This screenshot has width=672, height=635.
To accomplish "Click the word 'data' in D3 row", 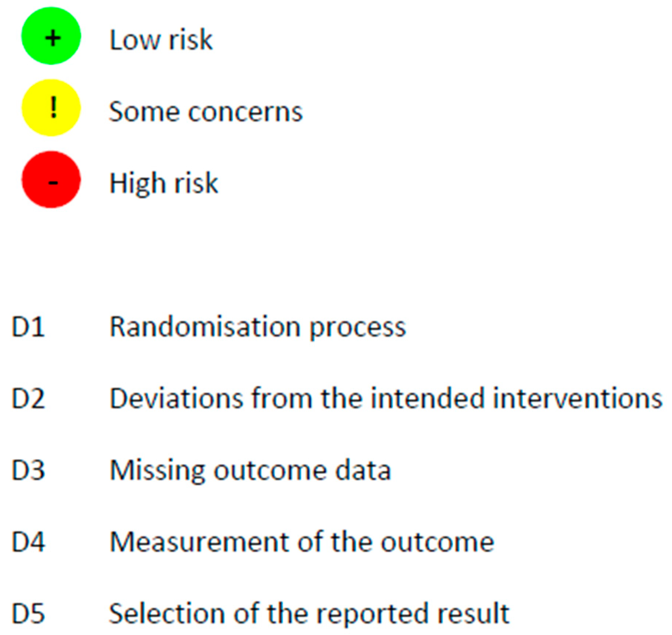I will pyautogui.click(x=363, y=470).
